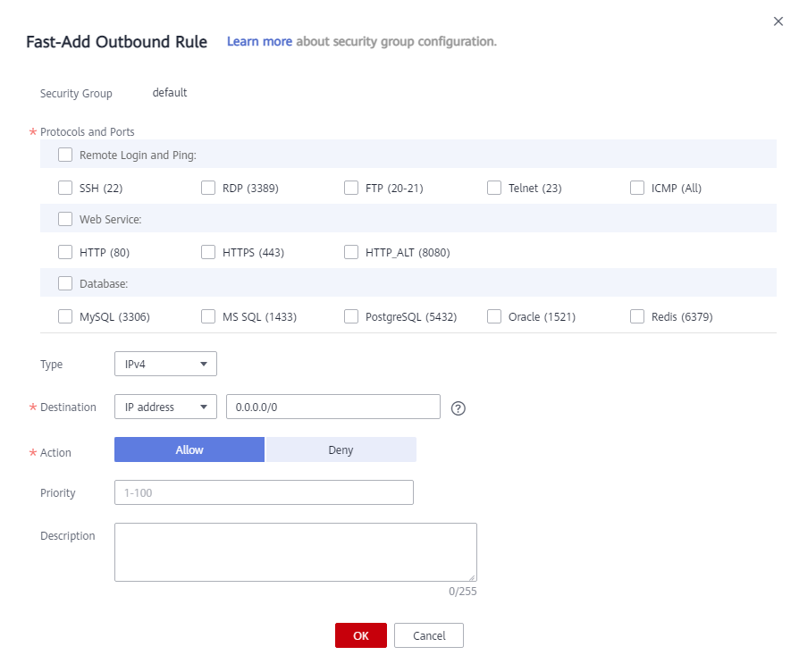Select the MySQL (3306) checkbox

point(65,316)
